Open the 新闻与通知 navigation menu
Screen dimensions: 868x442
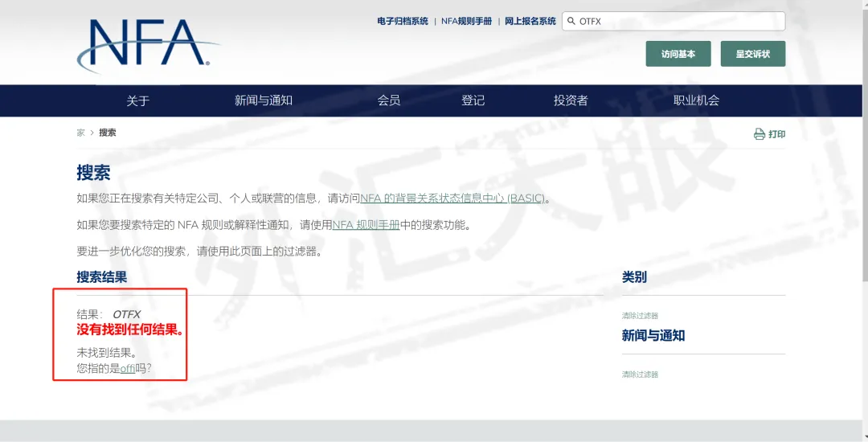[264, 100]
